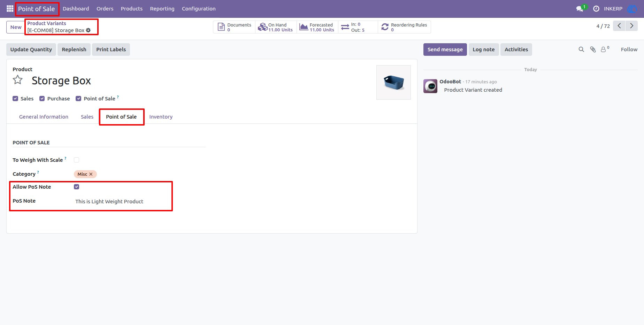Open Dashboard menu

click(x=76, y=9)
